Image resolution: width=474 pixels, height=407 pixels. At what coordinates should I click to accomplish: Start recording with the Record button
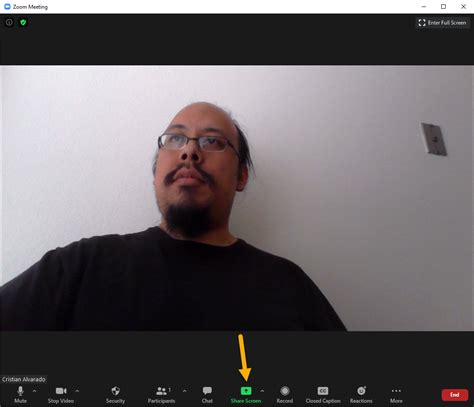click(285, 394)
